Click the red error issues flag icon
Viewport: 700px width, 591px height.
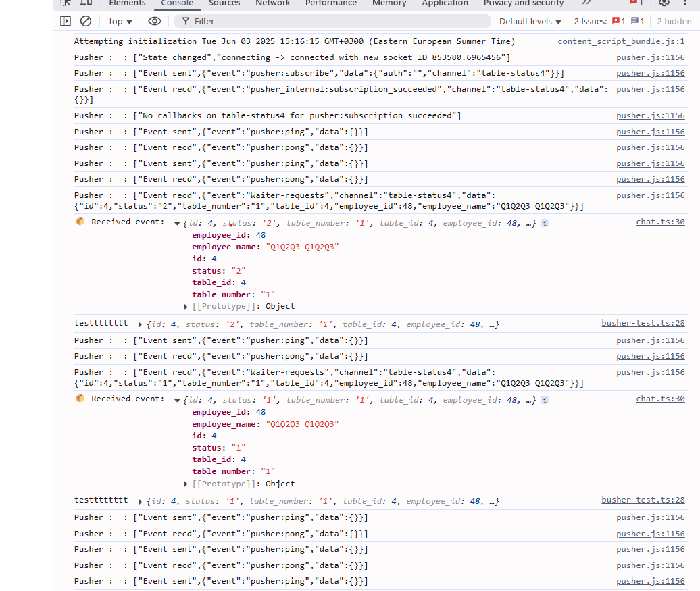click(616, 21)
